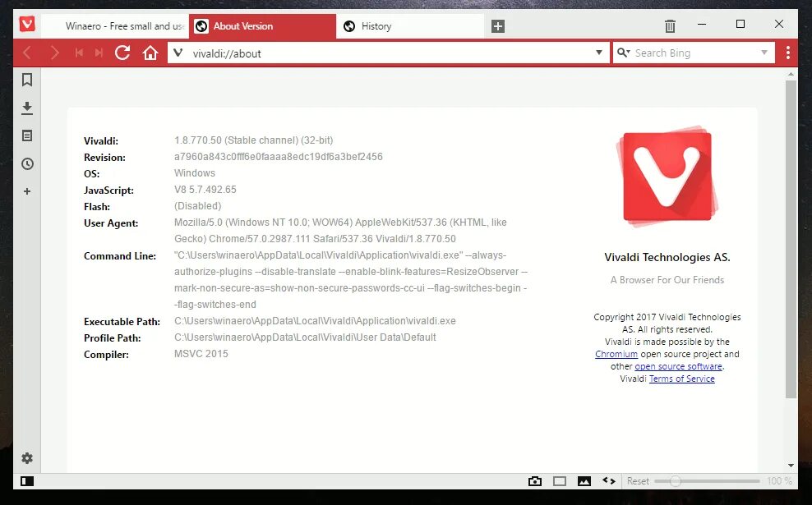
Task: Go to the home page
Action: coord(150,53)
